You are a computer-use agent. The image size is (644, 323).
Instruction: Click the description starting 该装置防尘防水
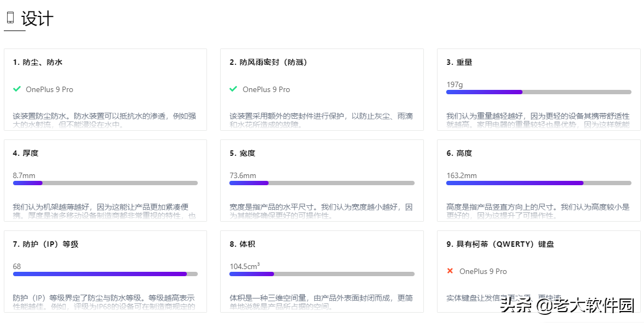click(104, 120)
